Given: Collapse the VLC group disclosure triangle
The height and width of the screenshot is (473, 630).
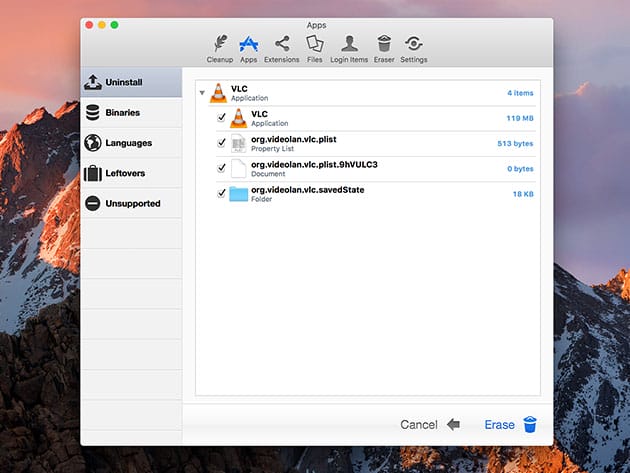Looking at the screenshot, I should coord(202,93).
